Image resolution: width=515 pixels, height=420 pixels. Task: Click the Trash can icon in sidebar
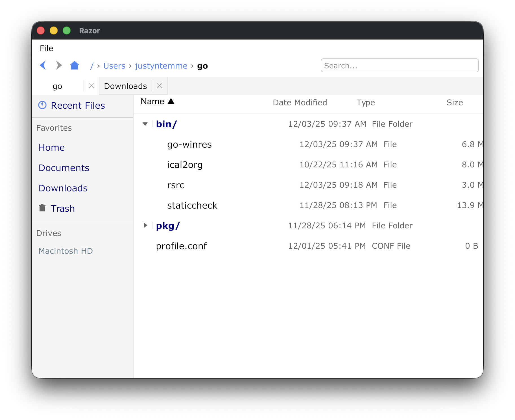[x=42, y=208]
